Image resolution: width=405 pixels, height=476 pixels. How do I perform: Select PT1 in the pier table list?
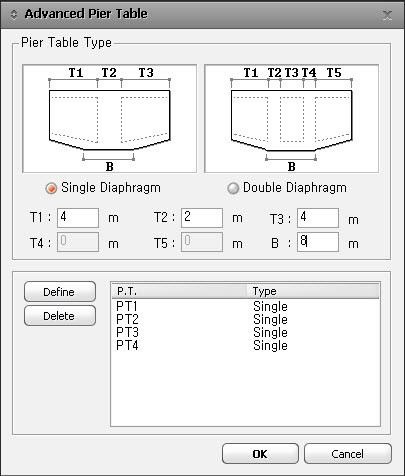pyautogui.click(x=246, y=306)
